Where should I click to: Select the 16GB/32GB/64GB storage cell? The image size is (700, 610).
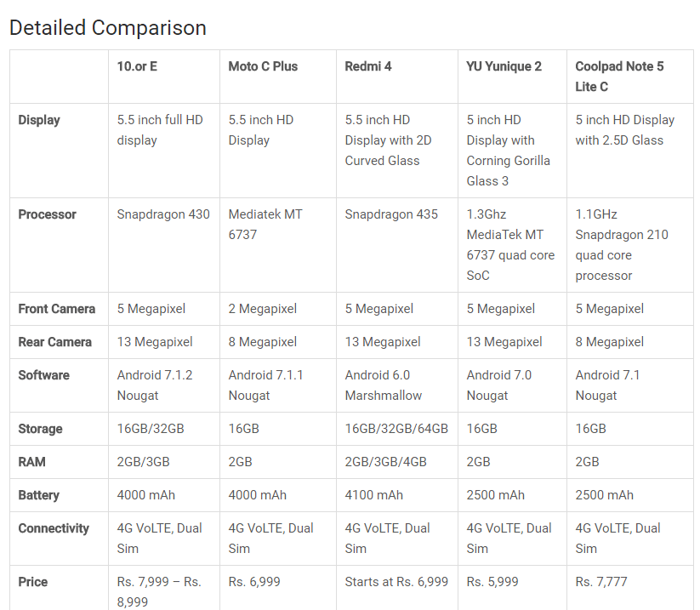[x=396, y=429]
